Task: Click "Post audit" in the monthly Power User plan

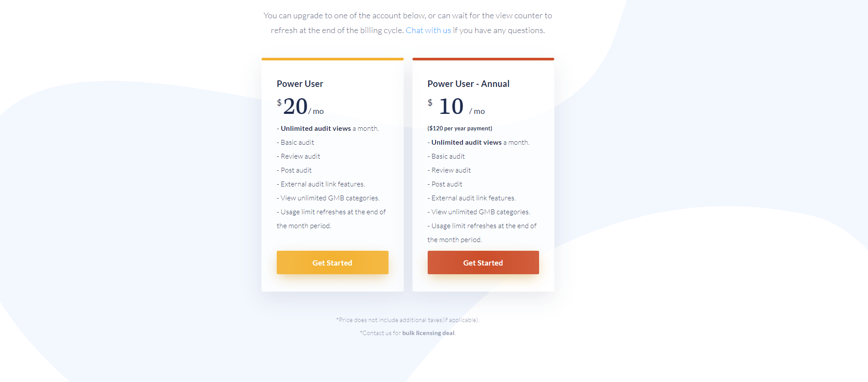Action: coord(296,170)
